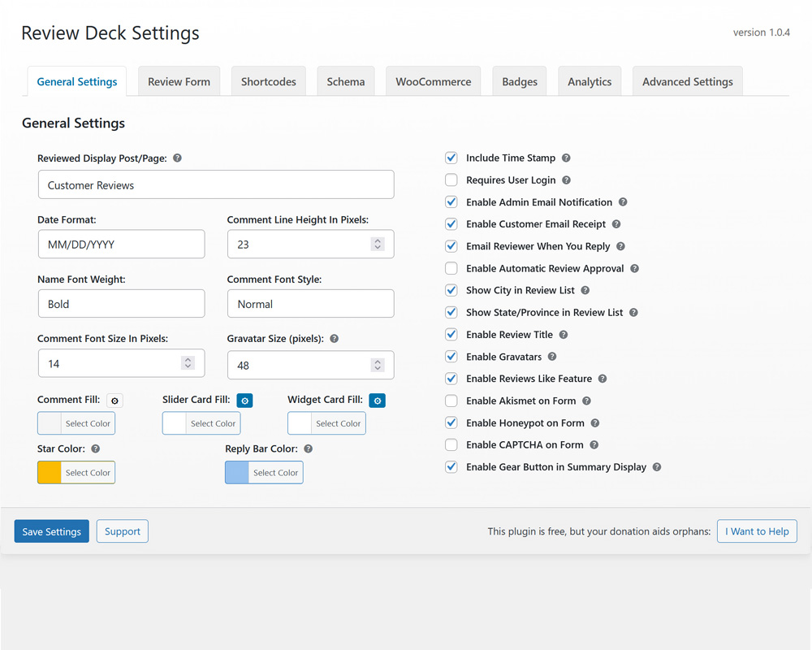
Task: Open the Include Time Stamp help tooltip
Action: (x=566, y=158)
